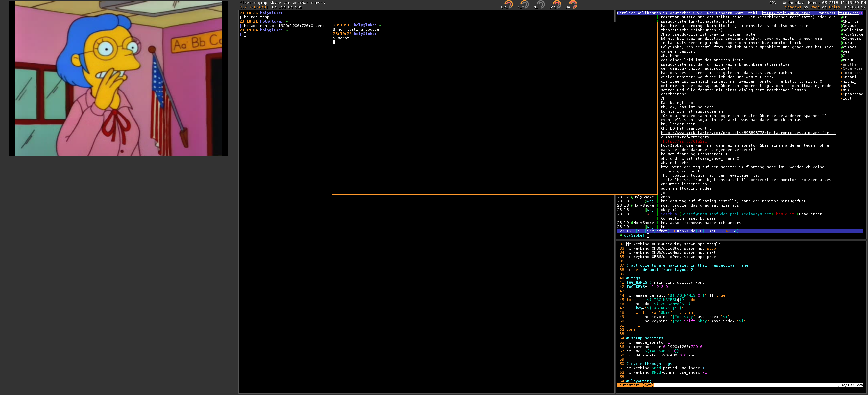Click vim line 42 TAG_KEYS definition
Screen dimensions: 868x395
point(649,287)
